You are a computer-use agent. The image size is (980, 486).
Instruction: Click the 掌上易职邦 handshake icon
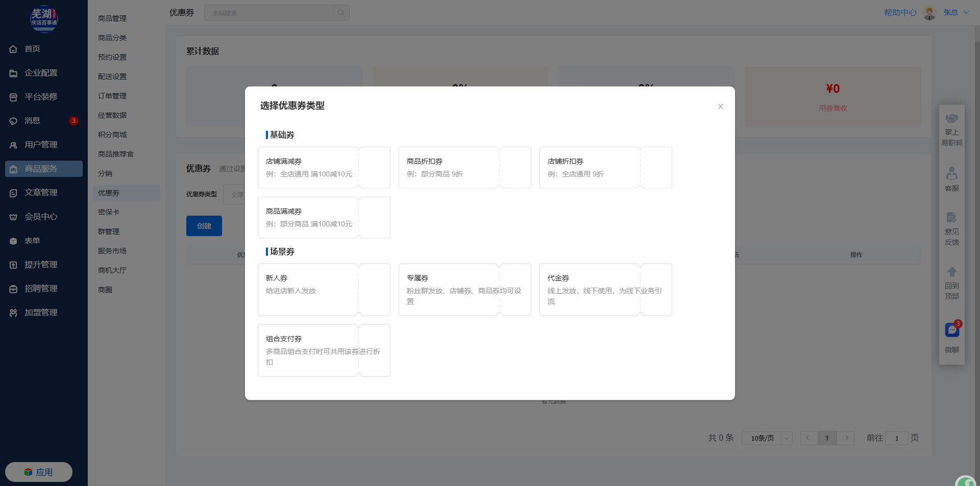point(952,119)
